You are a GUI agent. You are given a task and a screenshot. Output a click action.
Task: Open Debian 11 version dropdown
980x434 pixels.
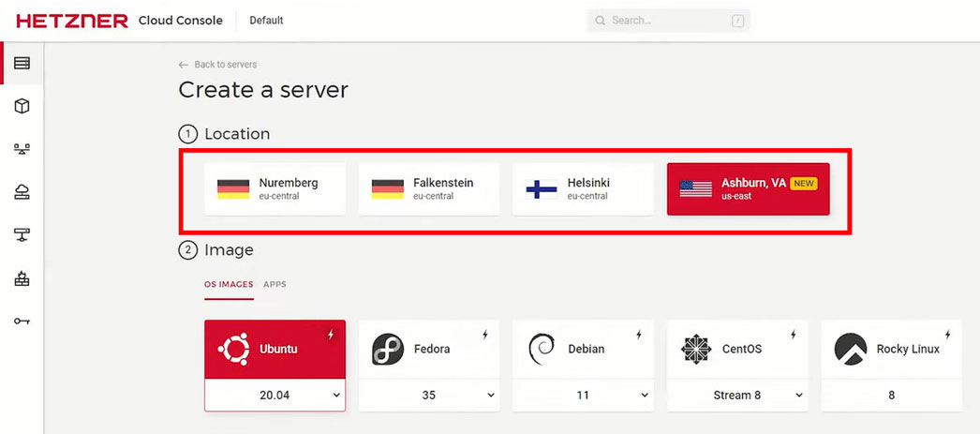click(583, 396)
